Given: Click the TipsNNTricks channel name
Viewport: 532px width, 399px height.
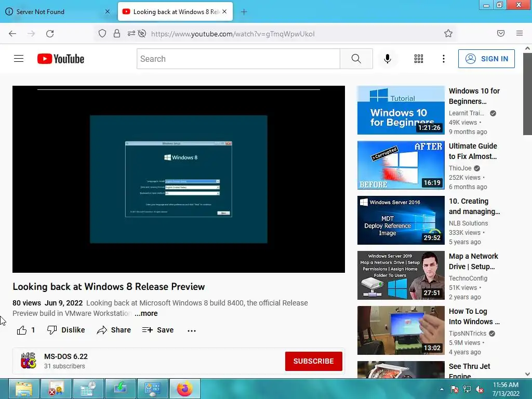Looking at the screenshot, I should [468, 334].
